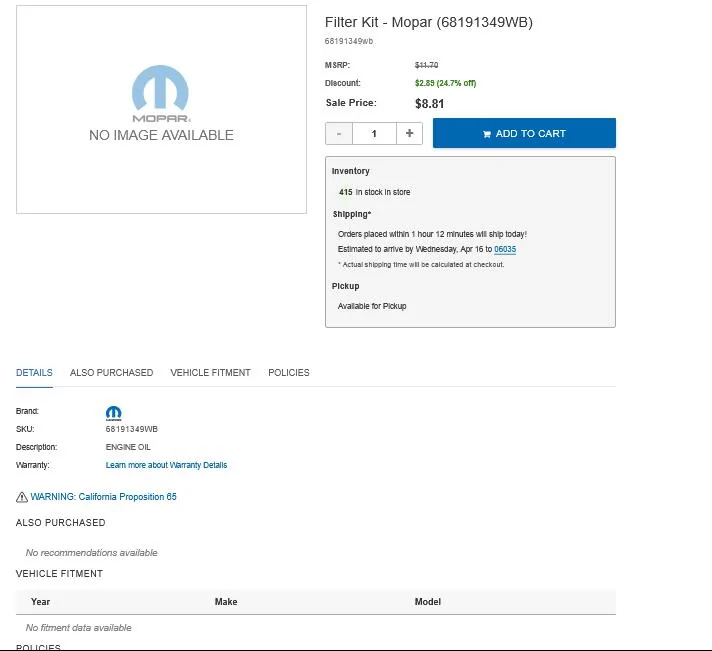Select the part number 68191349wb under title

(x=349, y=41)
